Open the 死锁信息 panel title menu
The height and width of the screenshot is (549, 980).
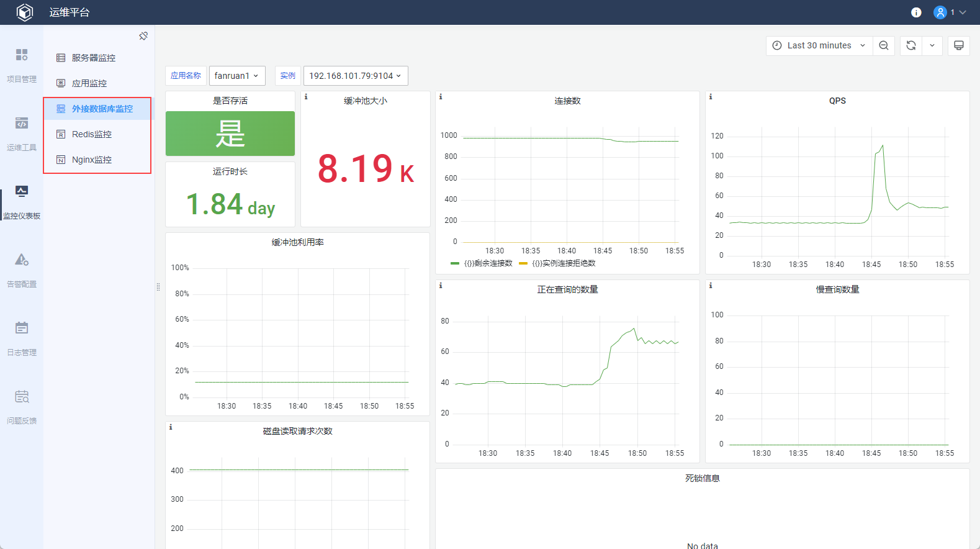[x=703, y=478]
